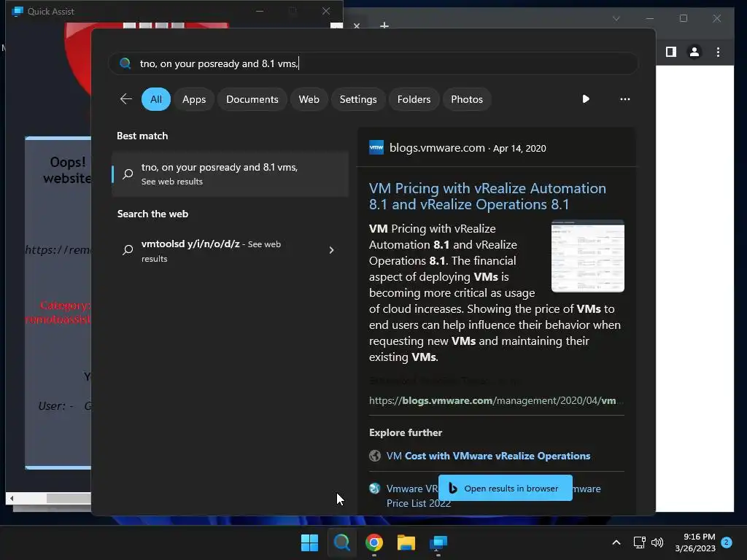Click the Quick Assist title bar icon
The height and width of the screenshot is (560, 747).
pos(18,11)
